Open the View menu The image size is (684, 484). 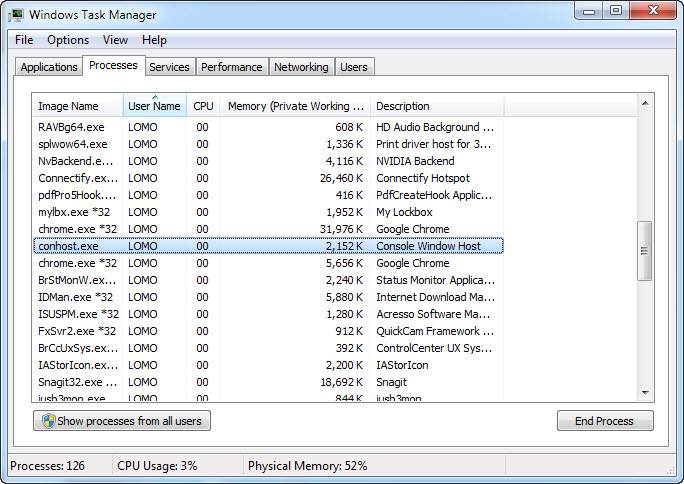pos(115,40)
